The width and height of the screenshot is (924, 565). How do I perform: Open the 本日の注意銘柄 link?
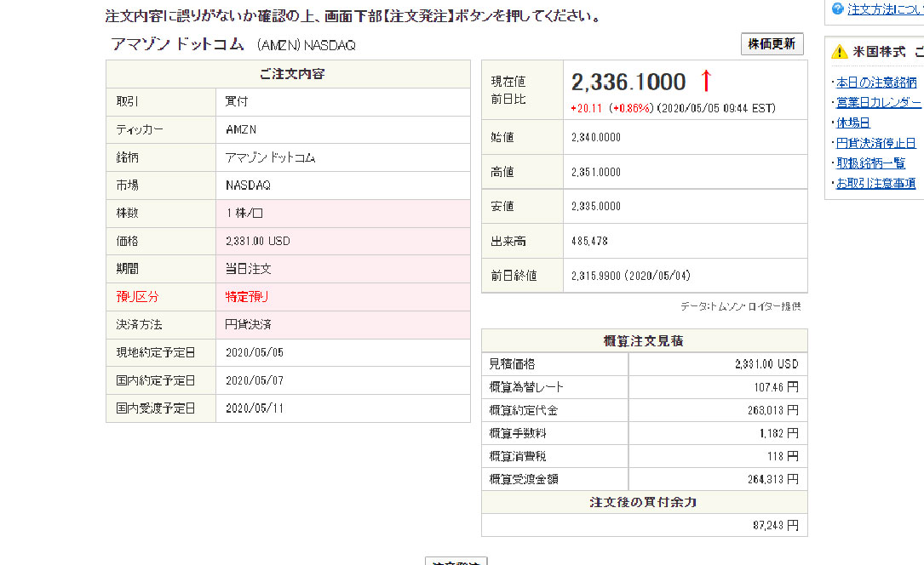876,83
